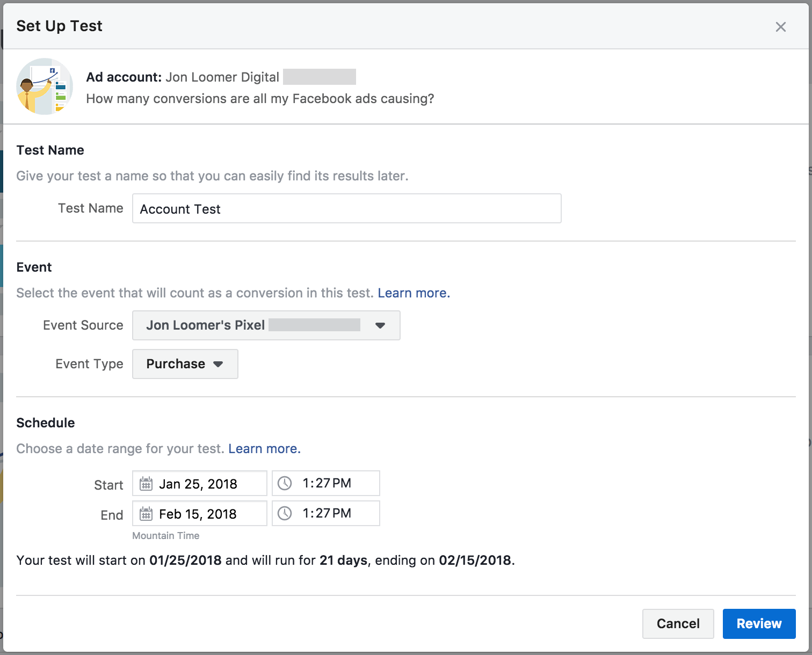812x655 pixels.
Task: Click the Event Source dropdown arrow
Action: tap(380, 325)
